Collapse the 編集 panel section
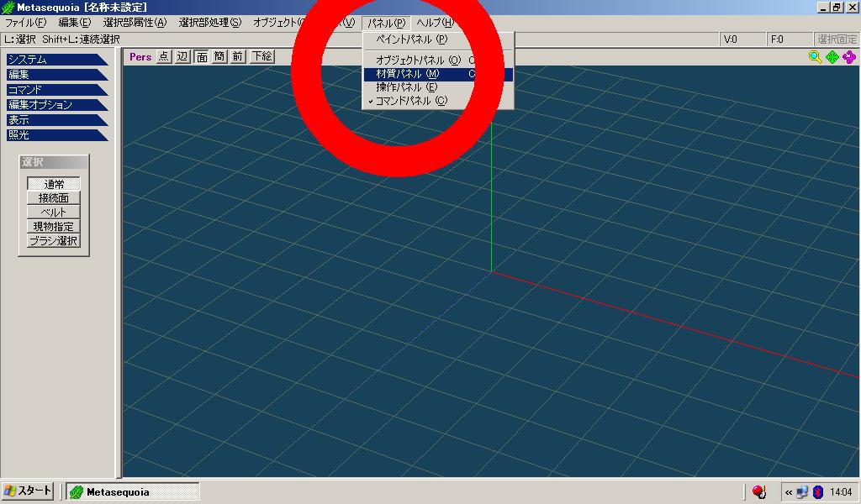 [x=57, y=74]
